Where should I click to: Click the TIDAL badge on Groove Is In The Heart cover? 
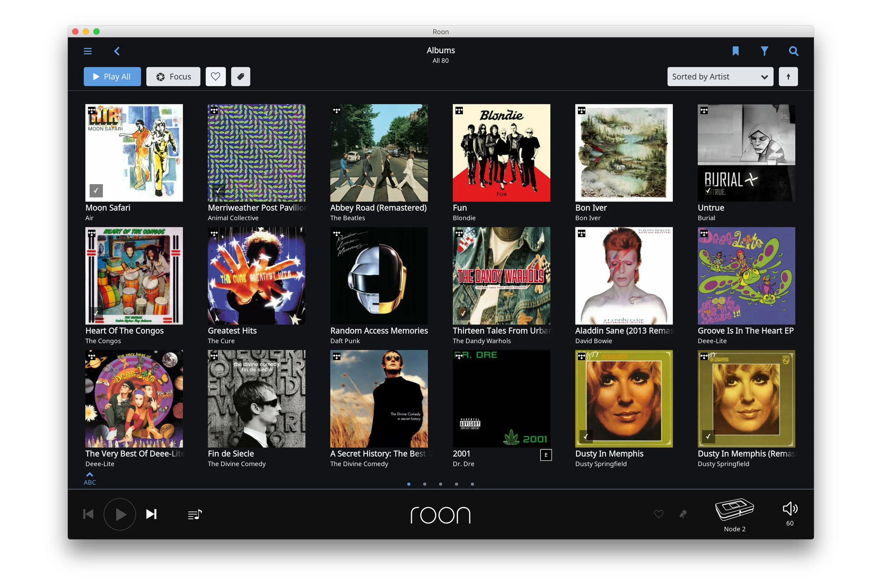tap(704, 234)
